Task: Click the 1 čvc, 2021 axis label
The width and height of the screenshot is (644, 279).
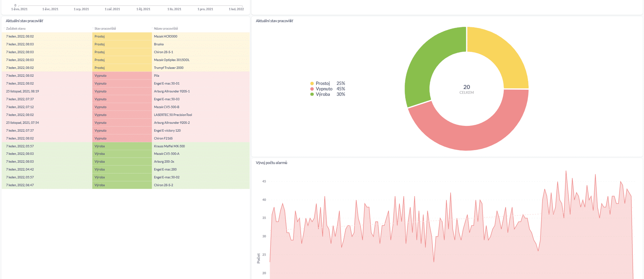Action: 50,9
